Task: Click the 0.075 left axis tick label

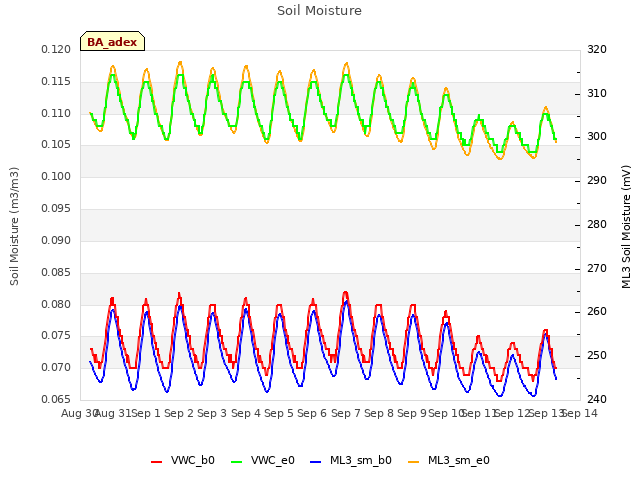Action: (x=56, y=336)
